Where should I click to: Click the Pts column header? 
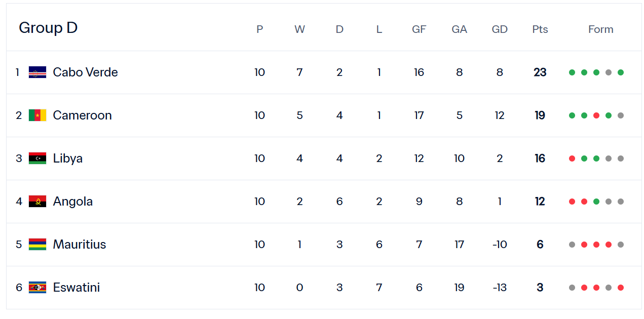[540, 29]
